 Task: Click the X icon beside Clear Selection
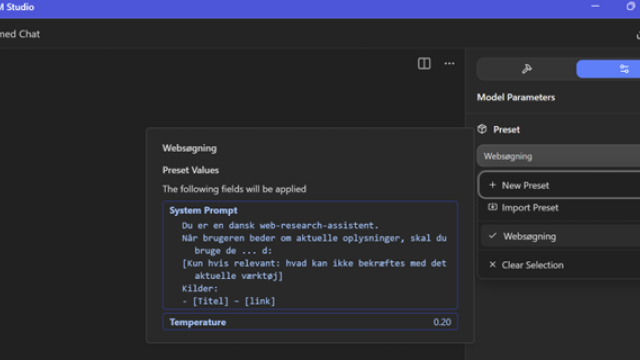493,264
